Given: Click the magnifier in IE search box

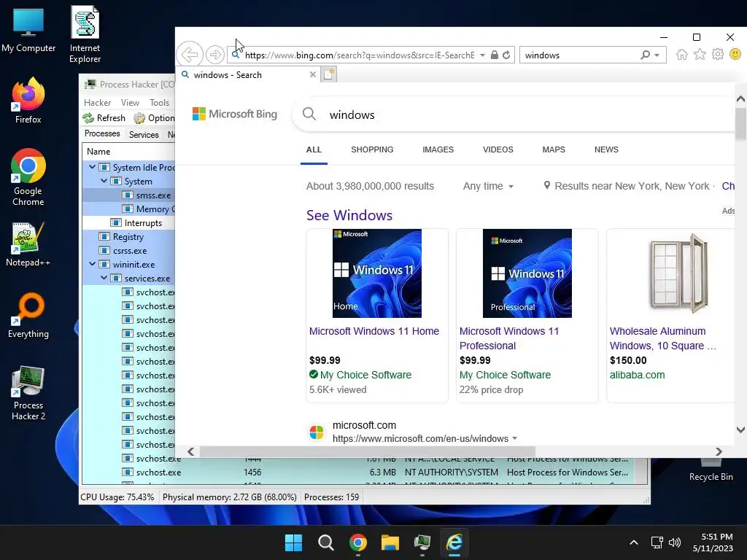Looking at the screenshot, I should 646,55.
